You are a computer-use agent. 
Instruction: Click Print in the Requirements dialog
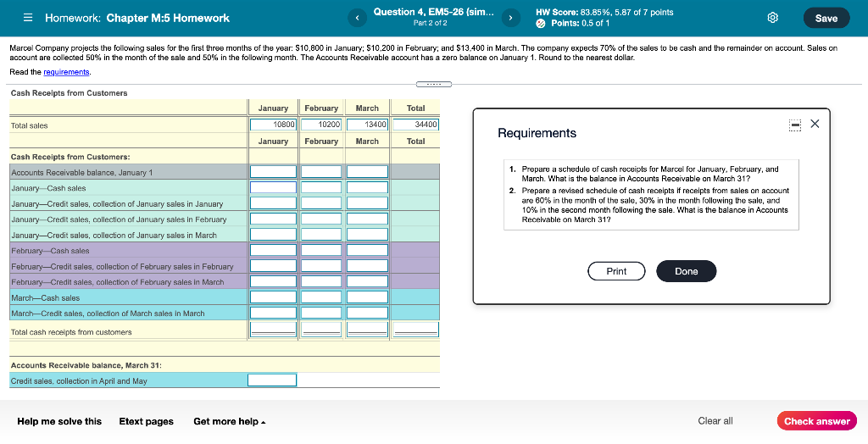tap(616, 271)
